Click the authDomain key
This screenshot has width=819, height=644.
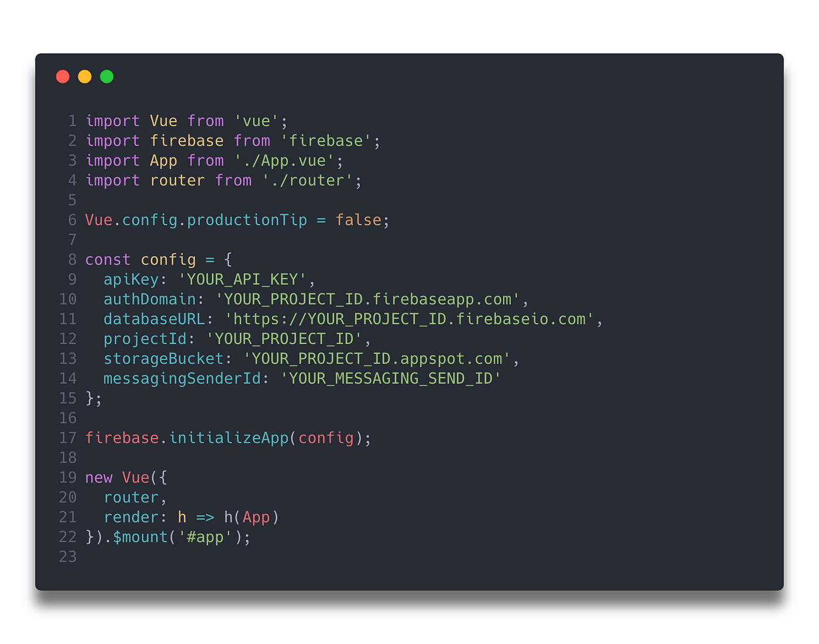tap(150, 299)
